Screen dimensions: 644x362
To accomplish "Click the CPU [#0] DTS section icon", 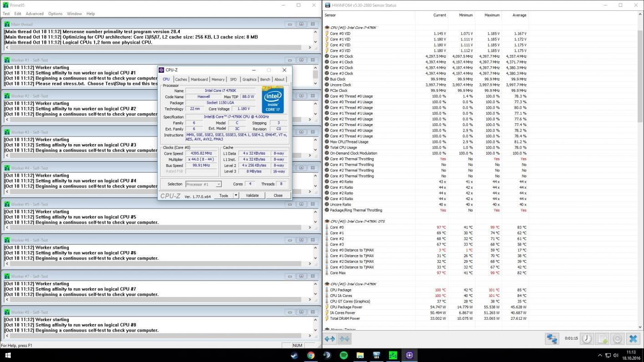I will point(327,221).
